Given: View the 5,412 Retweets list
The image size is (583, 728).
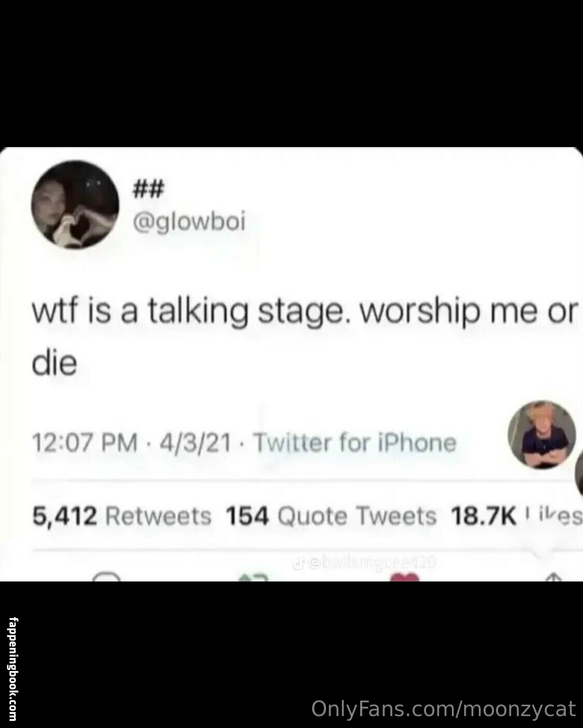Looking at the screenshot, I should [122, 516].
